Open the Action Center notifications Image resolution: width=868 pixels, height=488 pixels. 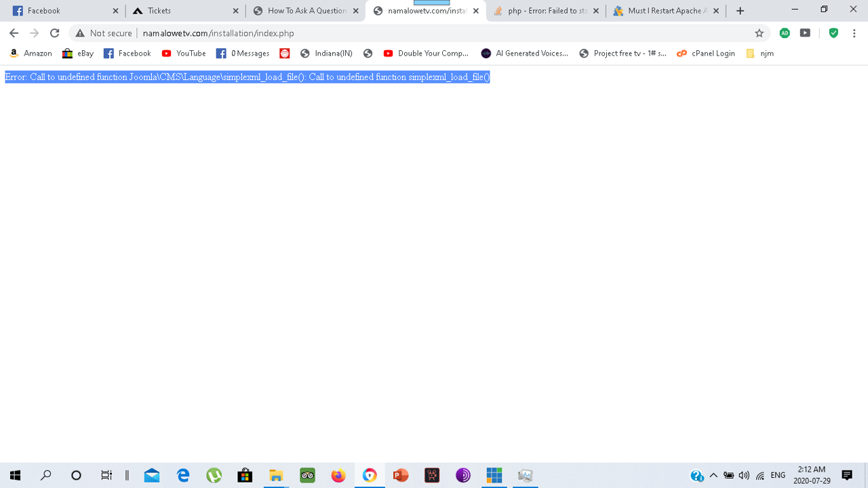click(847, 475)
